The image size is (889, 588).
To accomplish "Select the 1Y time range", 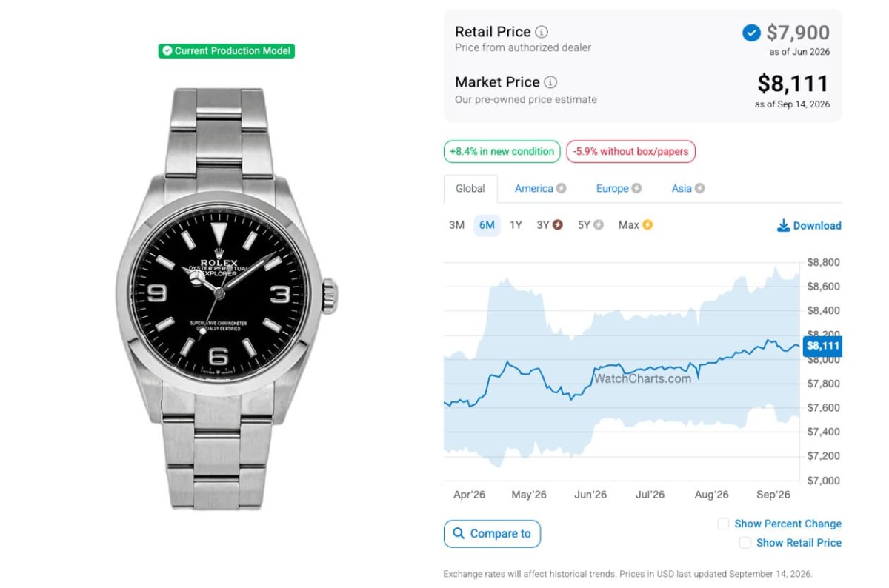I will [516, 225].
